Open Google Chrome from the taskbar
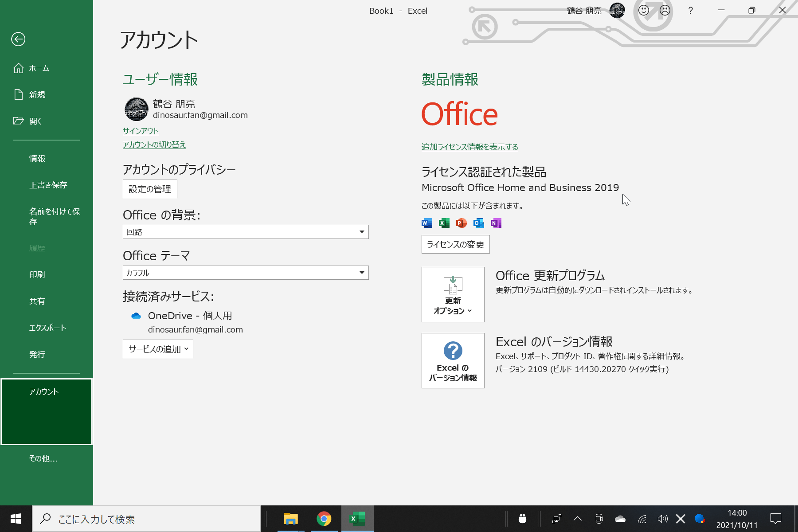The height and width of the screenshot is (532, 798). (x=324, y=519)
